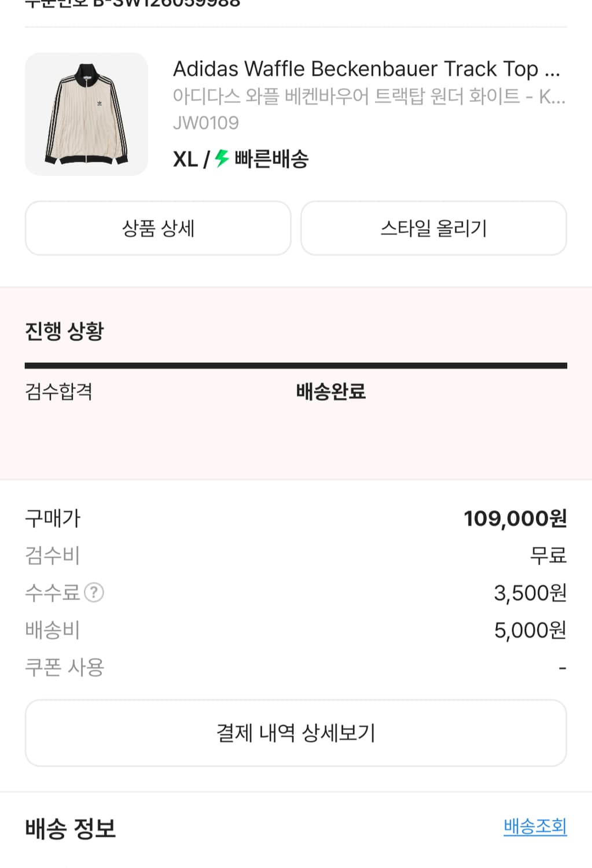Click the model number JW0109
Viewport: 592px width, 868px height.
[x=206, y=123]
